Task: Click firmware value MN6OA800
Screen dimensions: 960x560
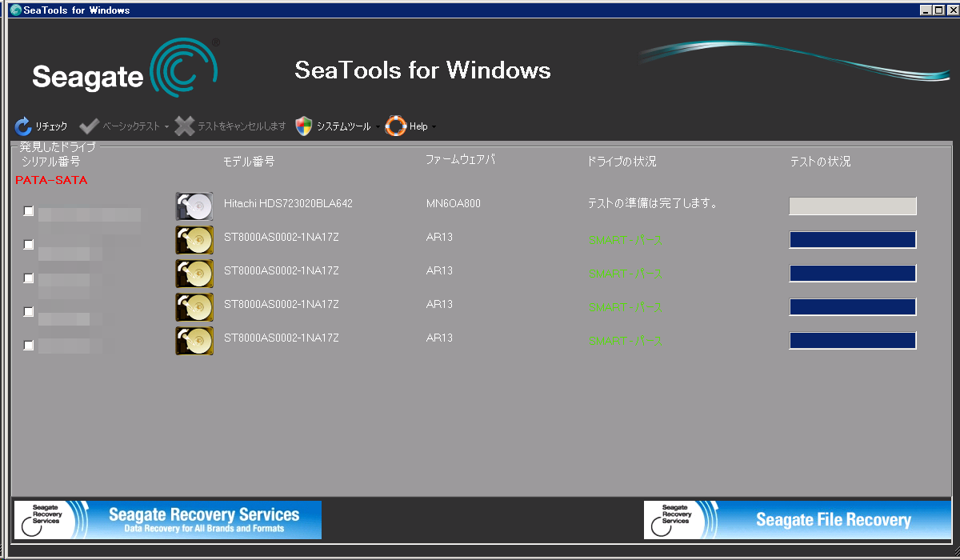Action: pos(454,203)
